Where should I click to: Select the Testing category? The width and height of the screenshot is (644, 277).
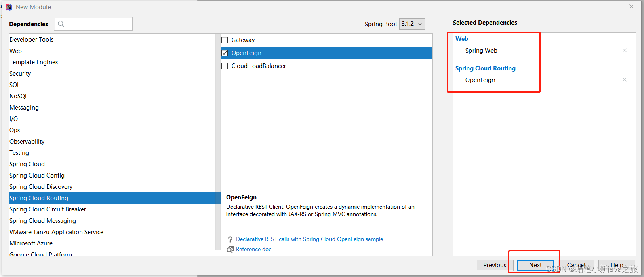pos(112,153)
